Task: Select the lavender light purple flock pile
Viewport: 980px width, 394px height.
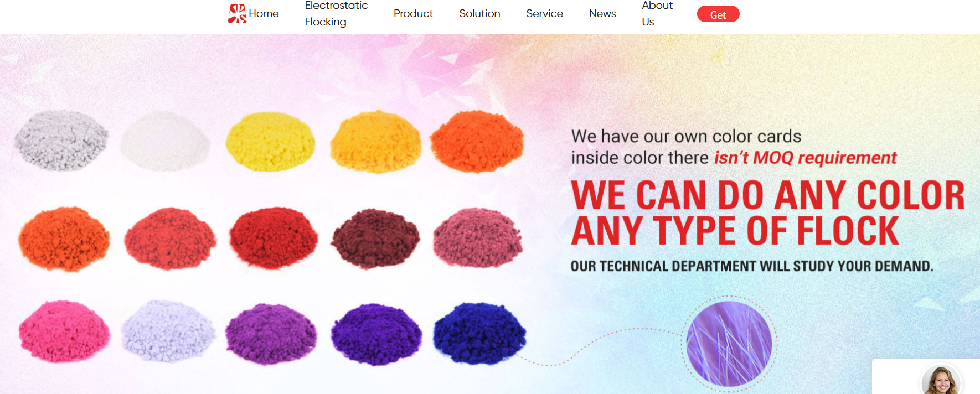Action: pyautogui.click(x=168, y=330)
